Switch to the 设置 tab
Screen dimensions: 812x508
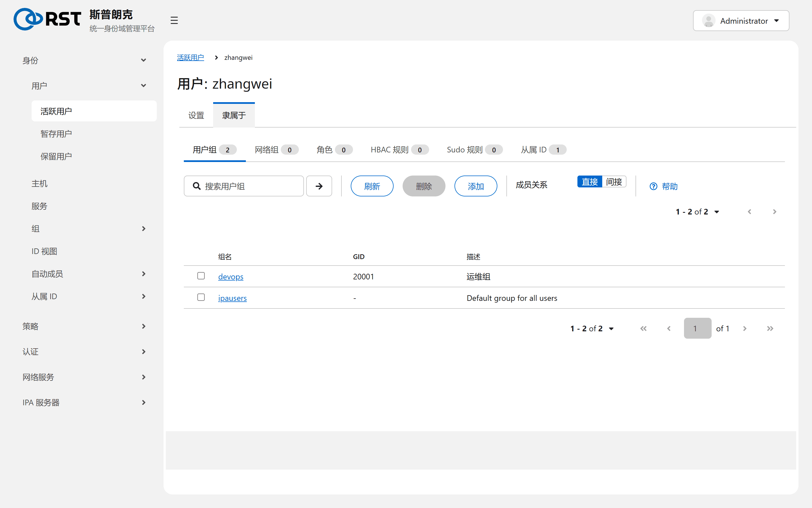pyautogui.click(x=196, y=116)
